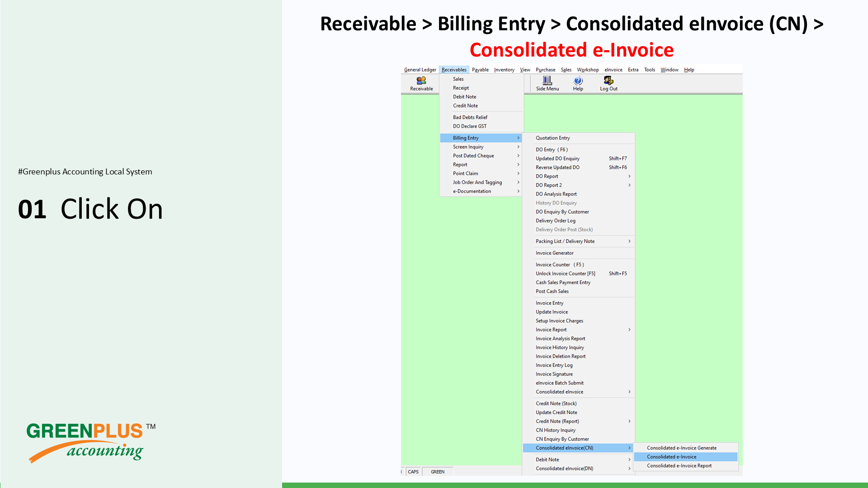Expand the Screen Inquiry submenu
868x488 pixels.
click(x=481, y=147)
